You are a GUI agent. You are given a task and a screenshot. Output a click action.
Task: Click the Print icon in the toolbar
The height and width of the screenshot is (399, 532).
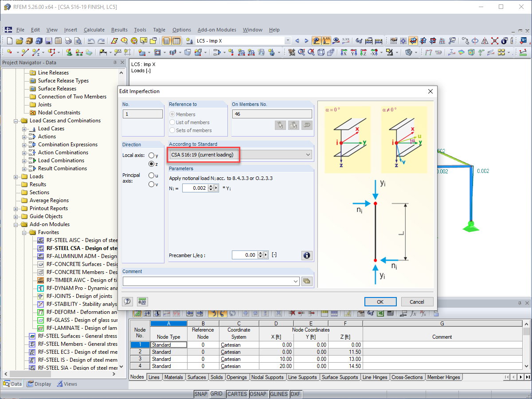click(68, 40)
